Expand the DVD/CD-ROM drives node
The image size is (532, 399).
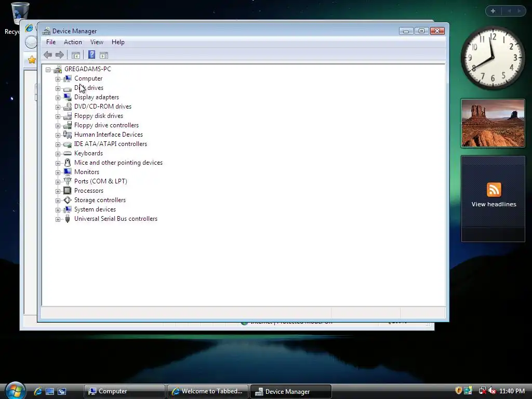[58, 107]
